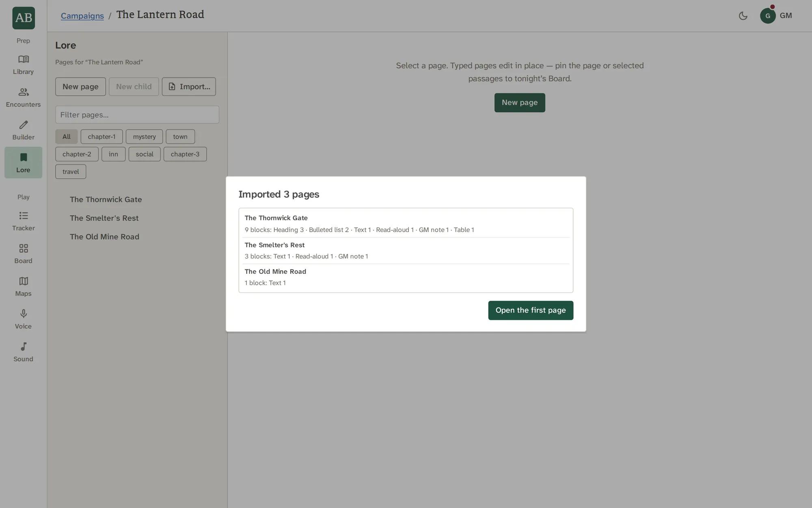Open the Builder pencil tool
Viewport: 812px width, 508px height.
pyautogui.click(x=23, y=130)
